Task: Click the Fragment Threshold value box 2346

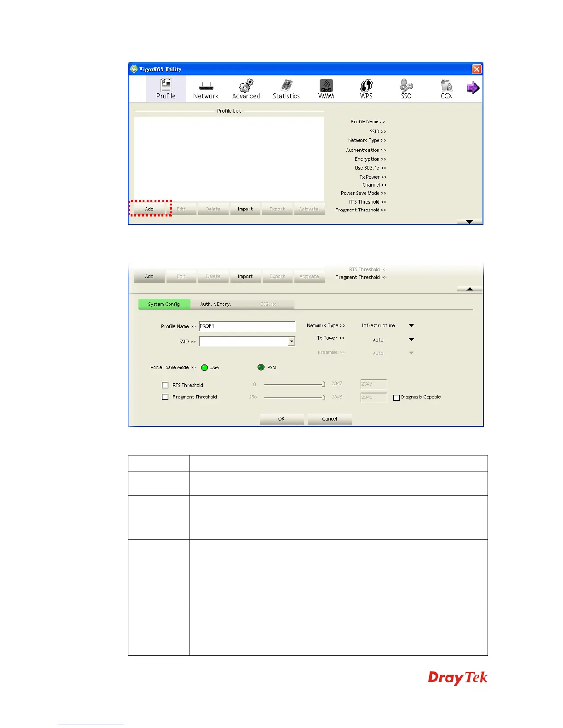Action: [373, 398]
